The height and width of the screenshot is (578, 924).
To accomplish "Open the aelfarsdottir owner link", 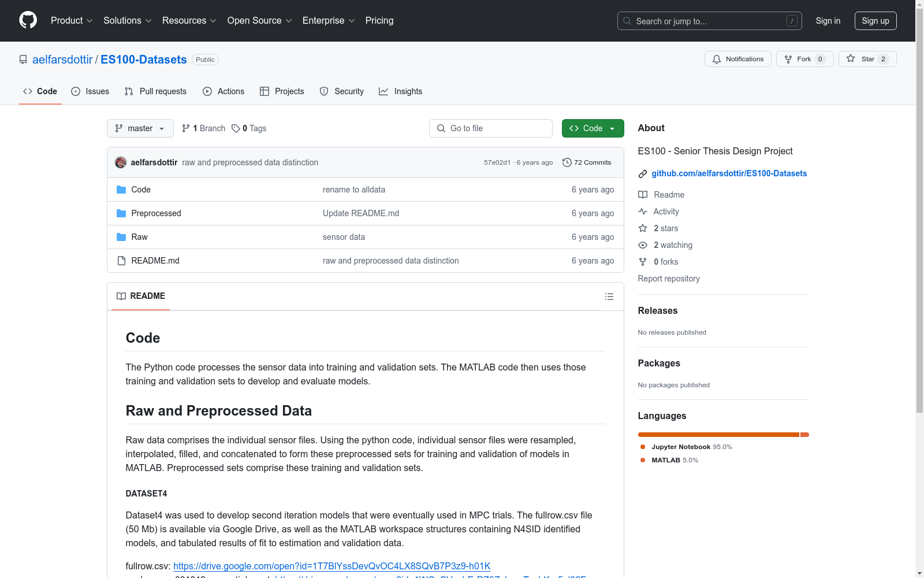I will (x=62, y=60).
